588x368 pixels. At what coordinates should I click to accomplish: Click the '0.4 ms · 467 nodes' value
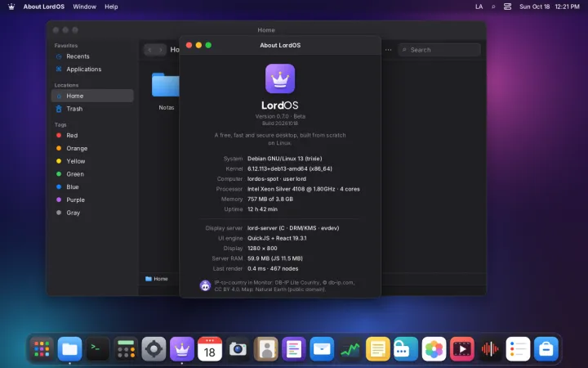[273, 268]
